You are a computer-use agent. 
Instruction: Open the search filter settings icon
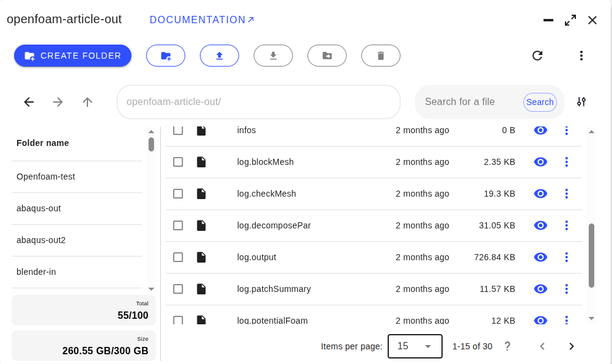click(x=581, y=102)
